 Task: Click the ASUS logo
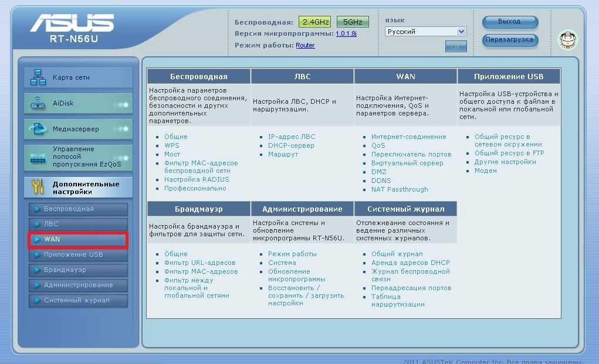[72, 23]
